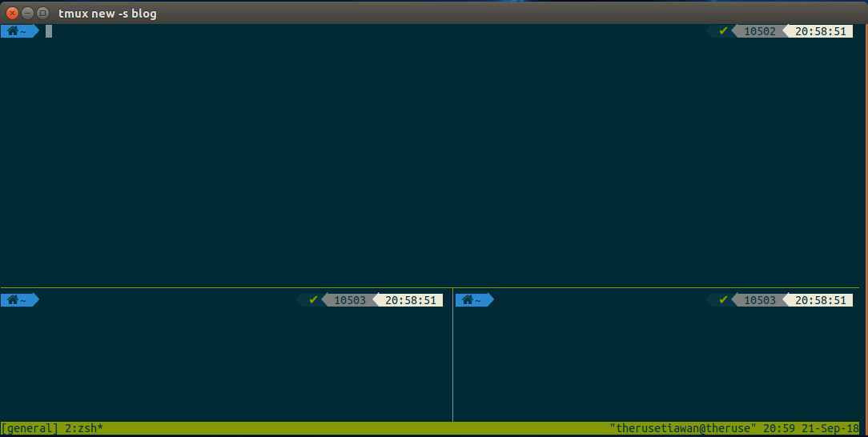Click the 'tmux new -s blog' window title

point(107,14)
